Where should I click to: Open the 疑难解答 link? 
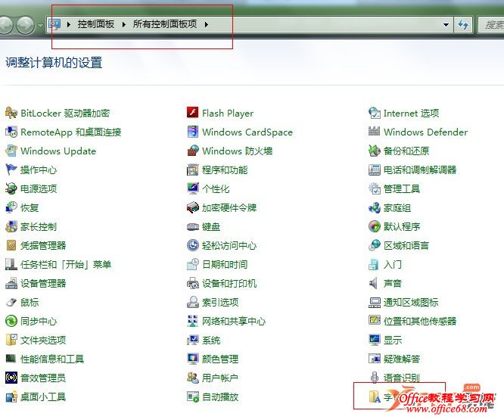402,359
